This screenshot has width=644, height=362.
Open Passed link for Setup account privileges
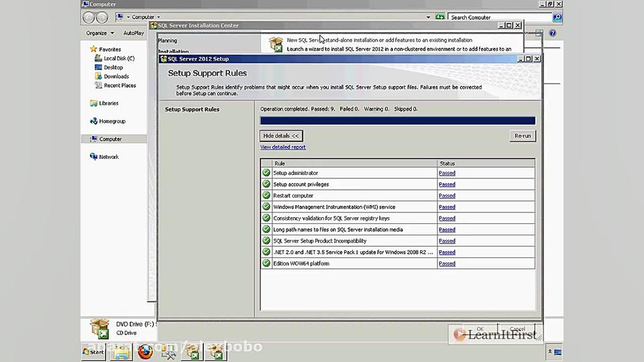447,184
